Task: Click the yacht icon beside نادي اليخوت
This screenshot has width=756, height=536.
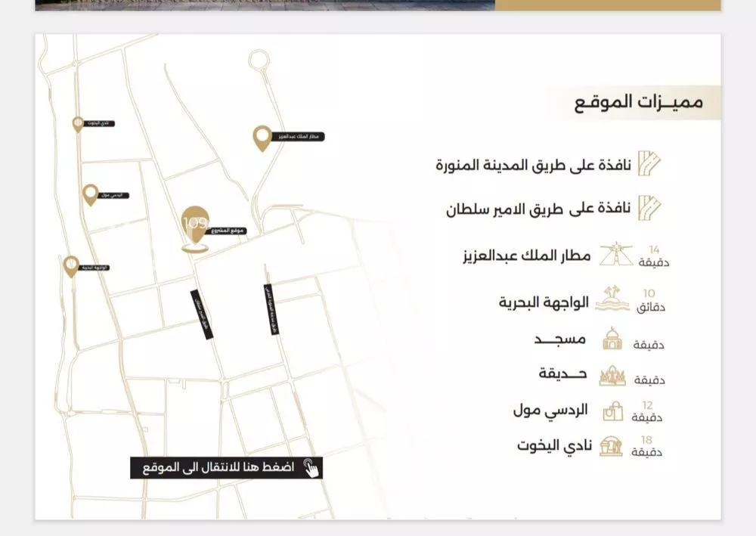Action: 610,445
